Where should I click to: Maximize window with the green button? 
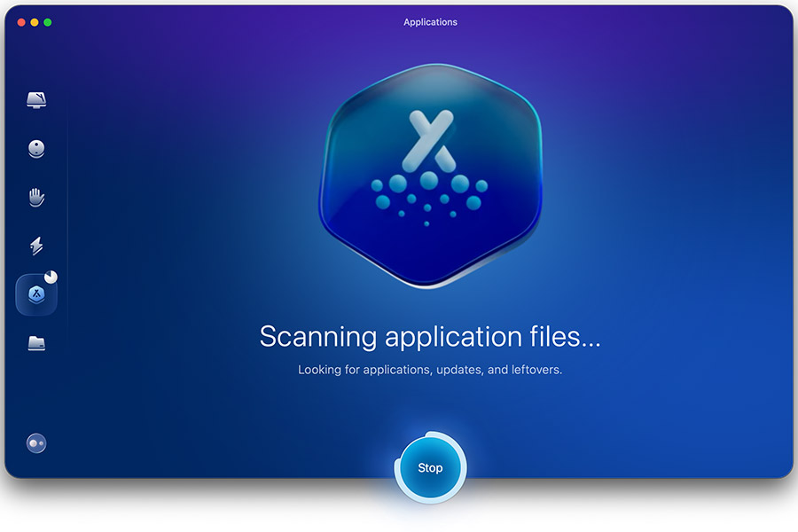(48, 22)
